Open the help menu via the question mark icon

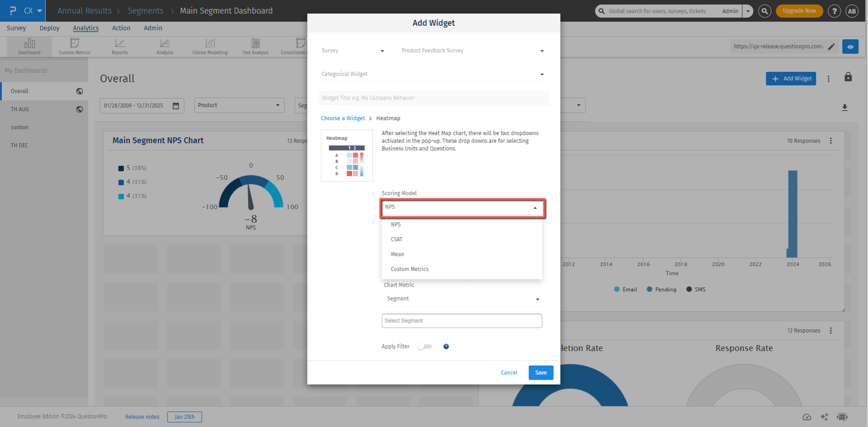coord(834,11)
